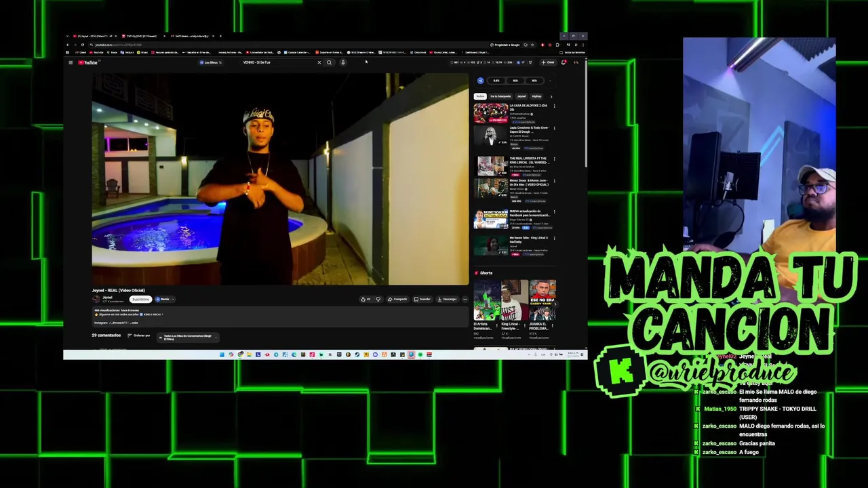Open the Facebook monetización video thumbnail
868x488 pixels.
coord(491,219)
